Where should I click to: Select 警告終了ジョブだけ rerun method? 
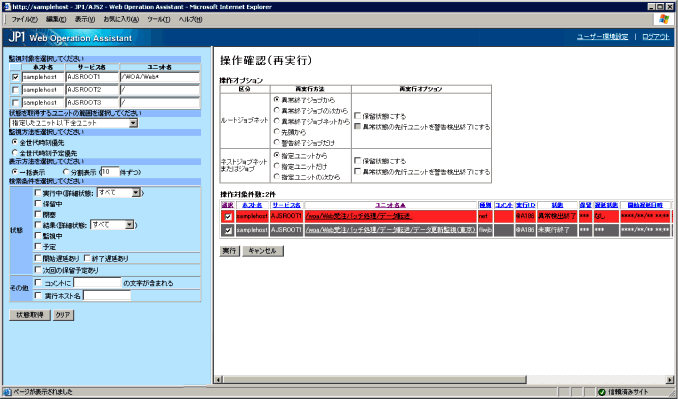coord(277,142)
